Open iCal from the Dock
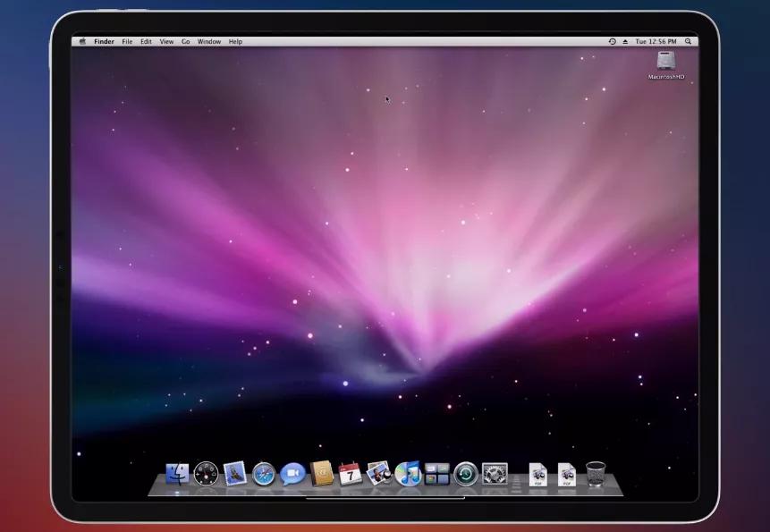The height and width of the screenshot is (532, 770). click(x=351, y=476)
